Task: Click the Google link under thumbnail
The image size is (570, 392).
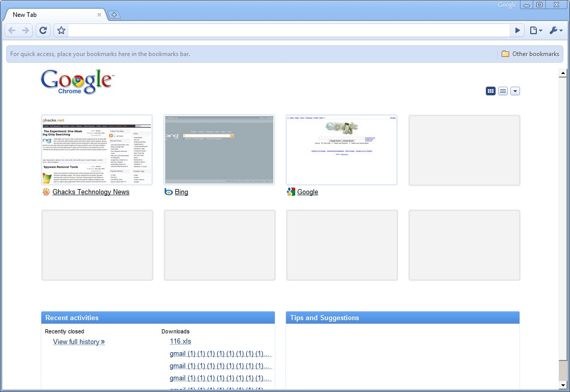Action: pos(307,192)
